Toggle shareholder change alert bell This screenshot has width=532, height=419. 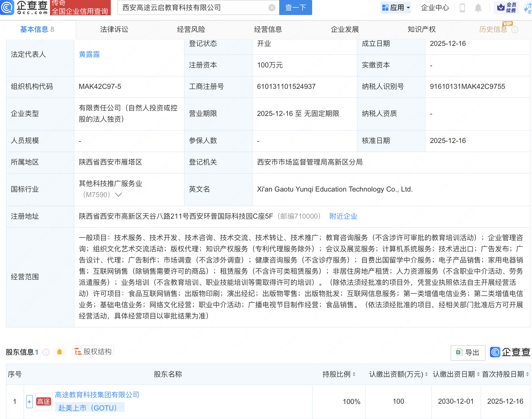pos(60,352)
